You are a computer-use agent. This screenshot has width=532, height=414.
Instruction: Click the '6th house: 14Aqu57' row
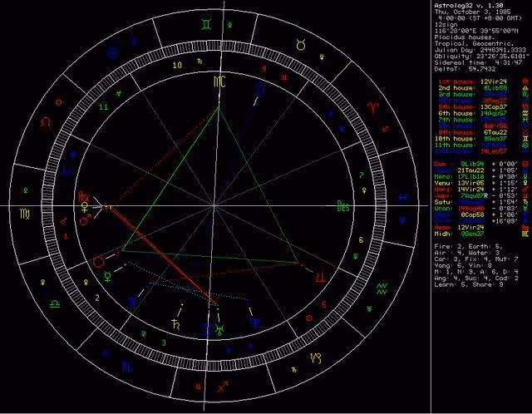(x=473, y=113)
